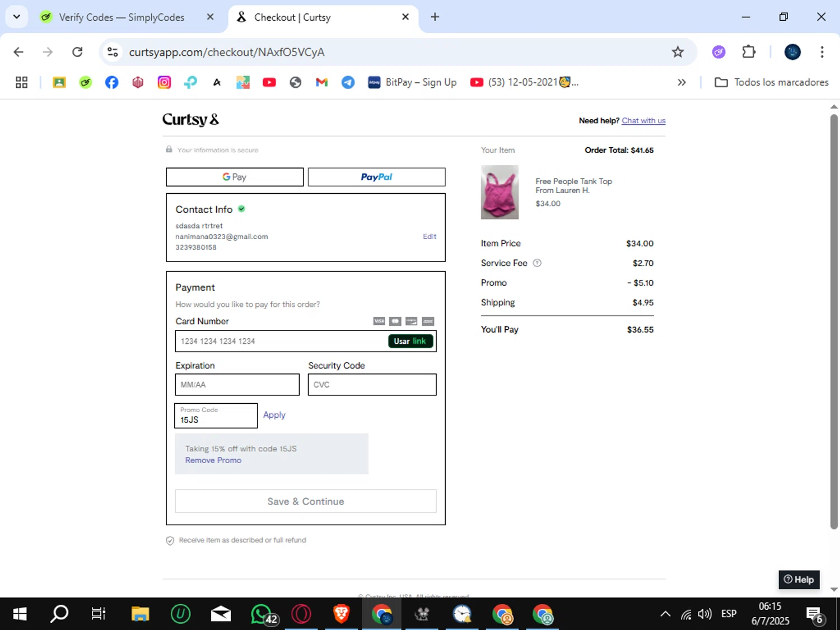Open the apps grid in bookmarks bar
840x630 pixels.
coord(21,82)
